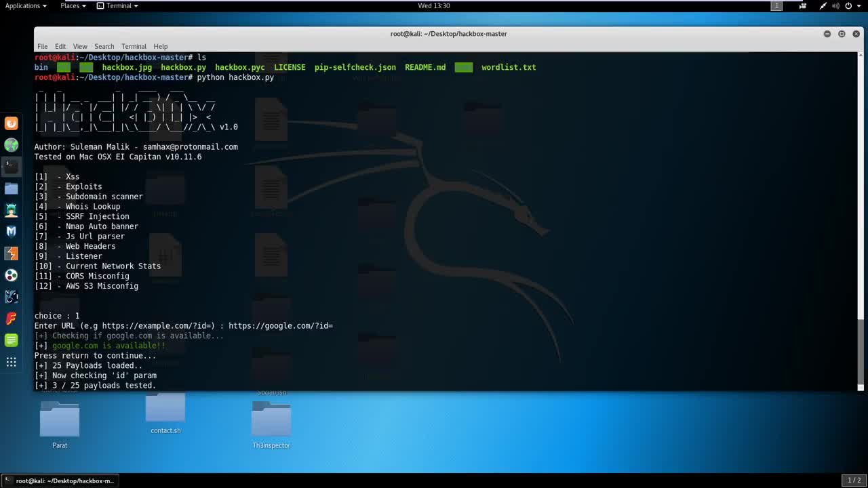Click '[7] - Js Url parser' line
868x488 pixels.
(79, 236)
